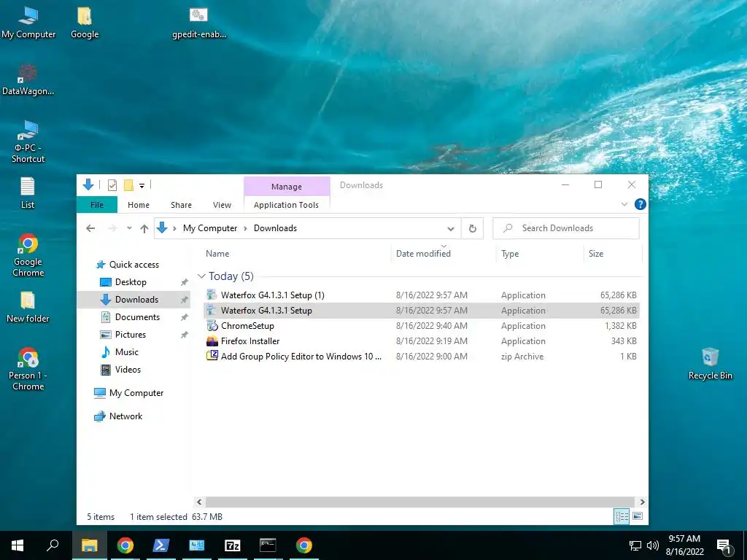The height and width of the screenshot is (560, 747).
Task: Open Customize Quick Access Toolbar dropdown
Action: click(x=142, y=185)
